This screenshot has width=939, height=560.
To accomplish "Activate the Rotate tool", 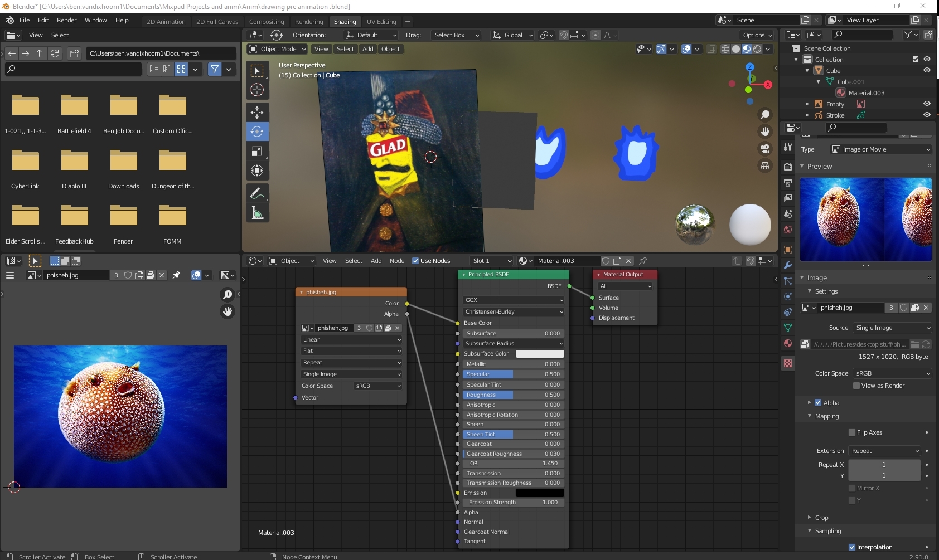I will tap(257, 132).
